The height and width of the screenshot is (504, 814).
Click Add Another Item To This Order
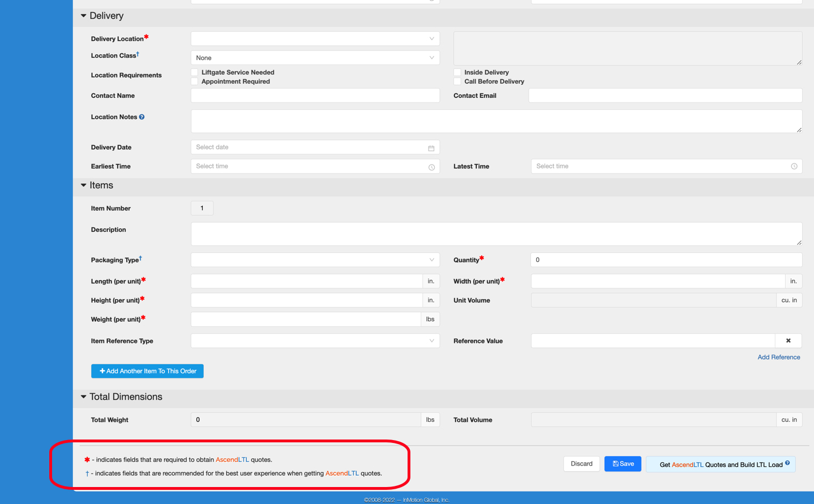[x=147, y=371]
